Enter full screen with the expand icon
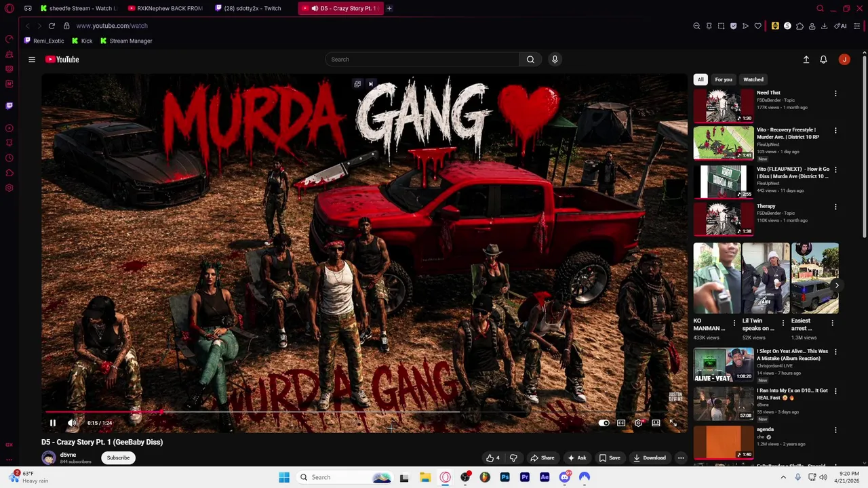 (x=673, y=423)
